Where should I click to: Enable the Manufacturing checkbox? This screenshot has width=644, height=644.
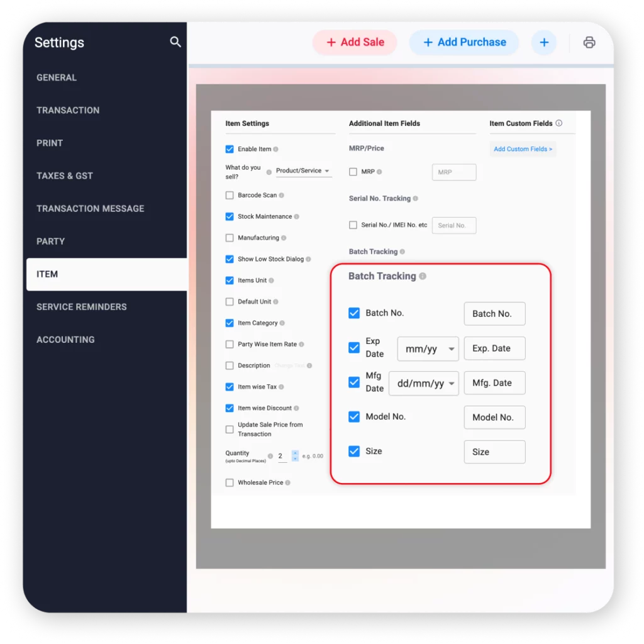tap(230, 238)
